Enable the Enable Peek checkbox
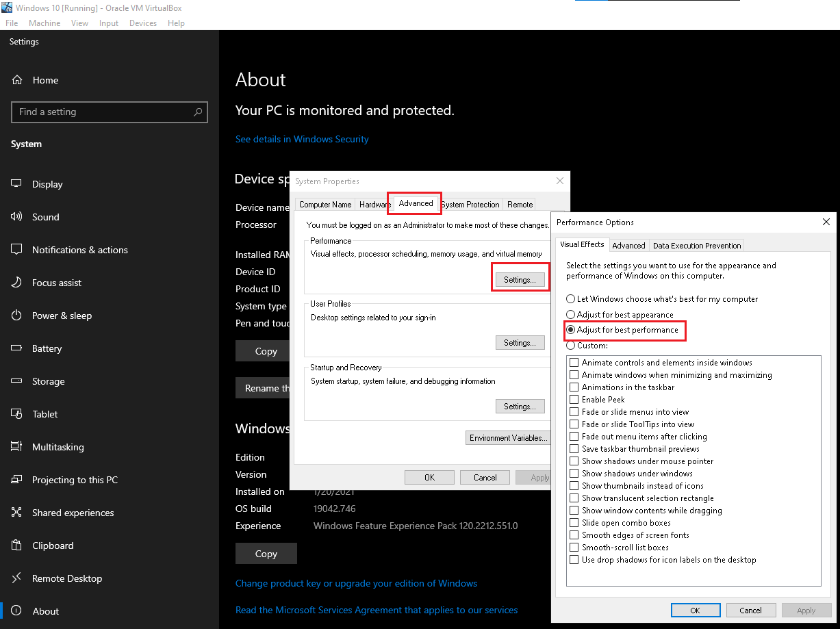The width and height of the screenshot is (840, 629). coord(574,400)
